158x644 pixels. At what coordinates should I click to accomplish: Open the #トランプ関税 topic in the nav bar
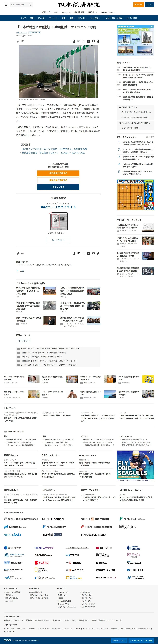[132, 18]
